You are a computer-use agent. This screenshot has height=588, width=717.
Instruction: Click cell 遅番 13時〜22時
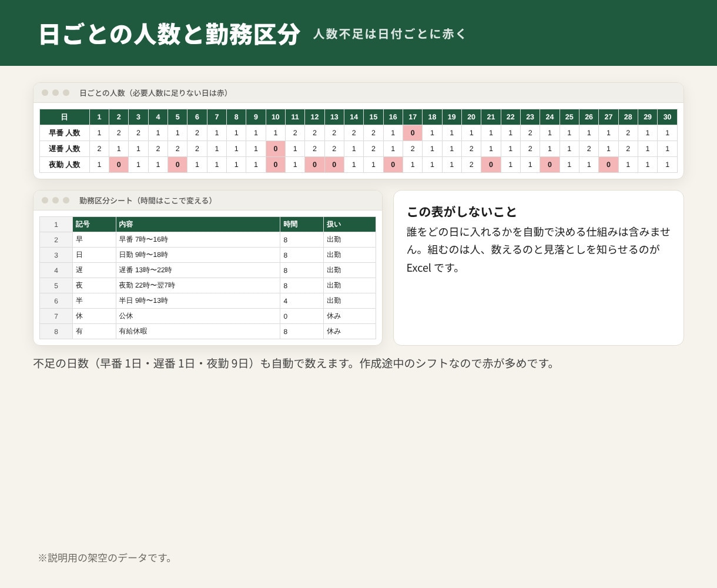point(198,270)
